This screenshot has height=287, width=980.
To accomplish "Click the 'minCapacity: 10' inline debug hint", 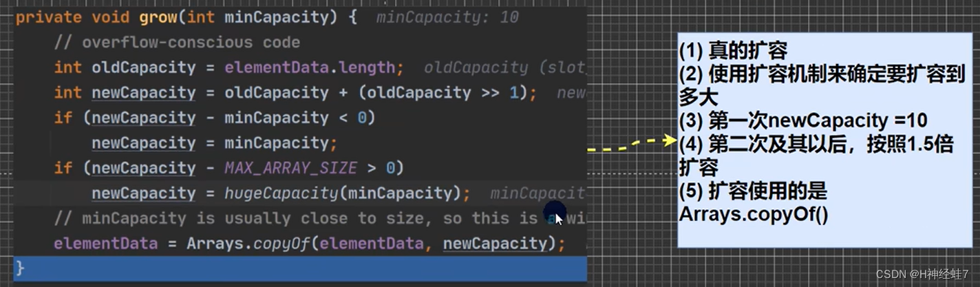I will click(447, 17).
